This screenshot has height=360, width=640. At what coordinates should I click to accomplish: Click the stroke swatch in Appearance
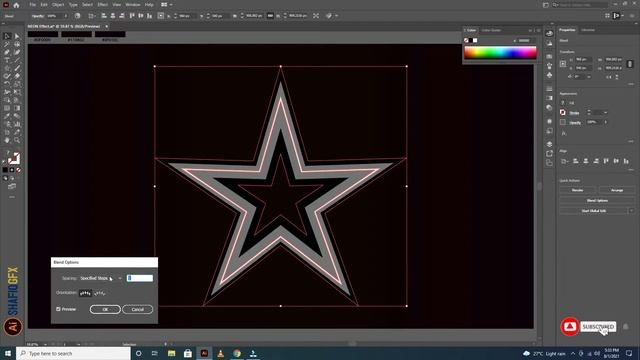(563, 112)
